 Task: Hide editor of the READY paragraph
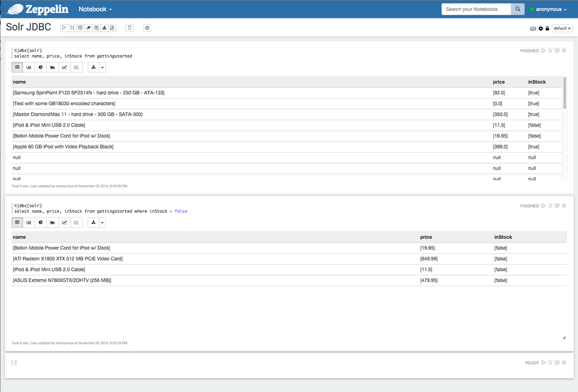pos(550,363)
